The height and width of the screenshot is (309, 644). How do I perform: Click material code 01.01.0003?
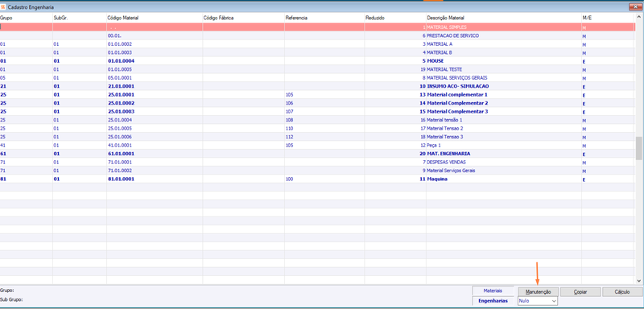click(x=119, y=52)
